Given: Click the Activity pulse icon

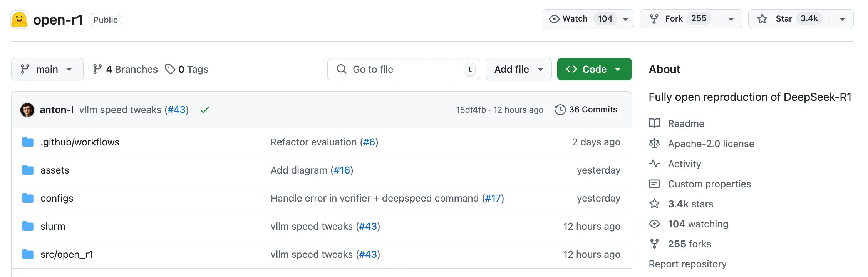Looking at the screenshot, I should [x=654, y=164].
